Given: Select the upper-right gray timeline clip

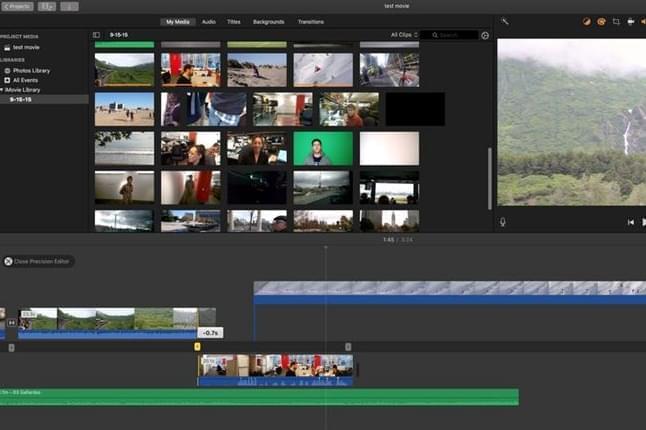Looking at the screenshot, I should click(449, 293).
